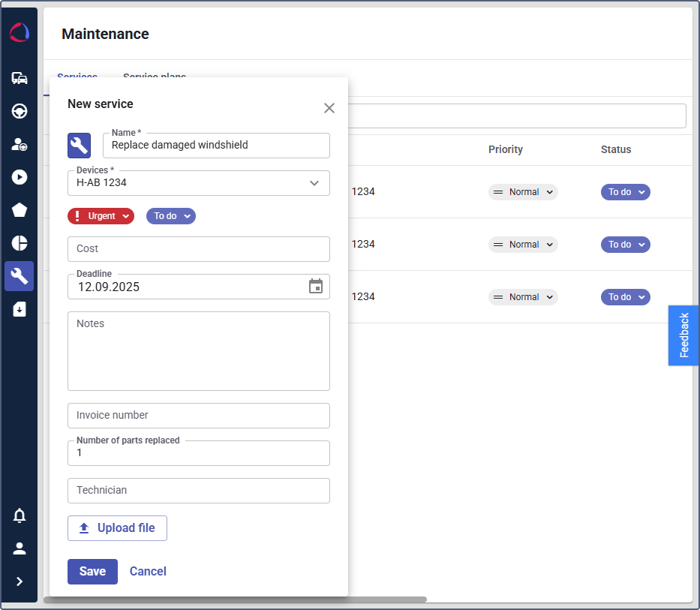
Task: Open the Feedback side tab
Action: tap(683, 335)
